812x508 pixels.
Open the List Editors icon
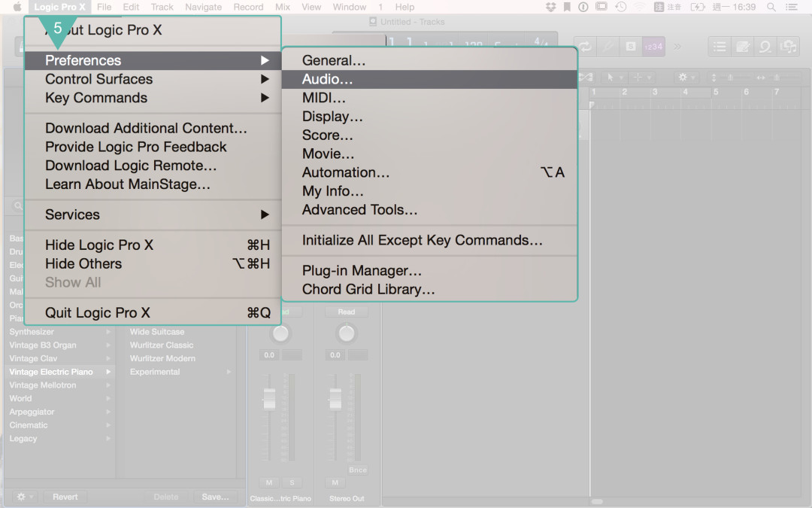point(720,46)
